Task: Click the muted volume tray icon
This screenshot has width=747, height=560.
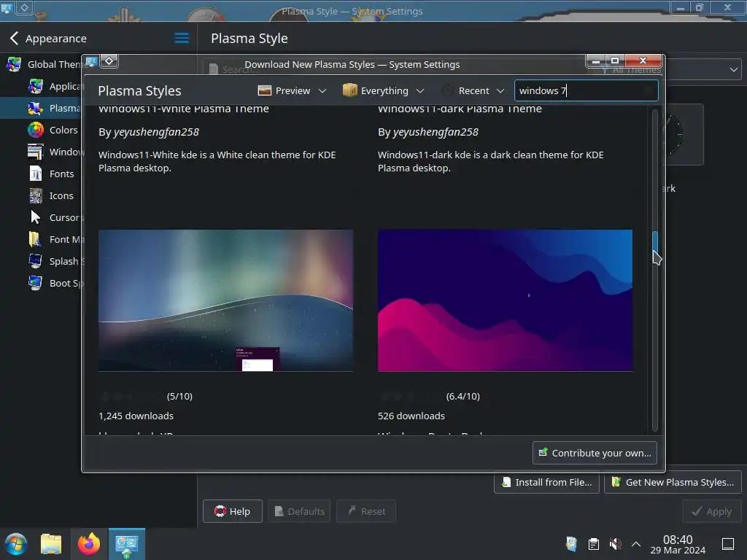Action: click(615, 544)
